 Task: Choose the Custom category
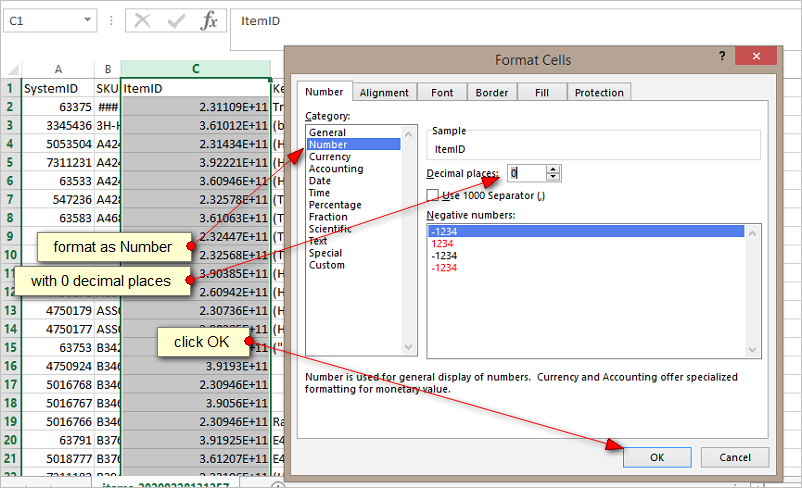coord(326,265)
